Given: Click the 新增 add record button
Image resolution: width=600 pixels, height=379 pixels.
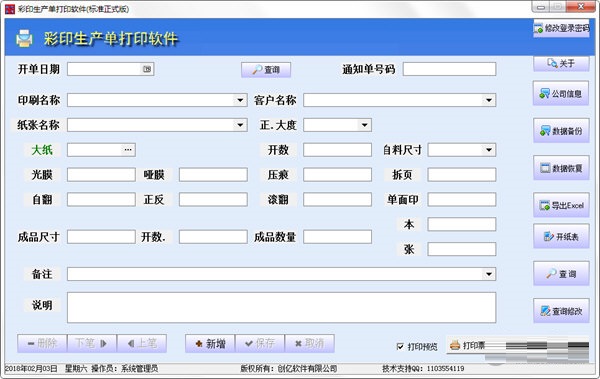Looking at the screenshot, I should click(x=210, y=343).
